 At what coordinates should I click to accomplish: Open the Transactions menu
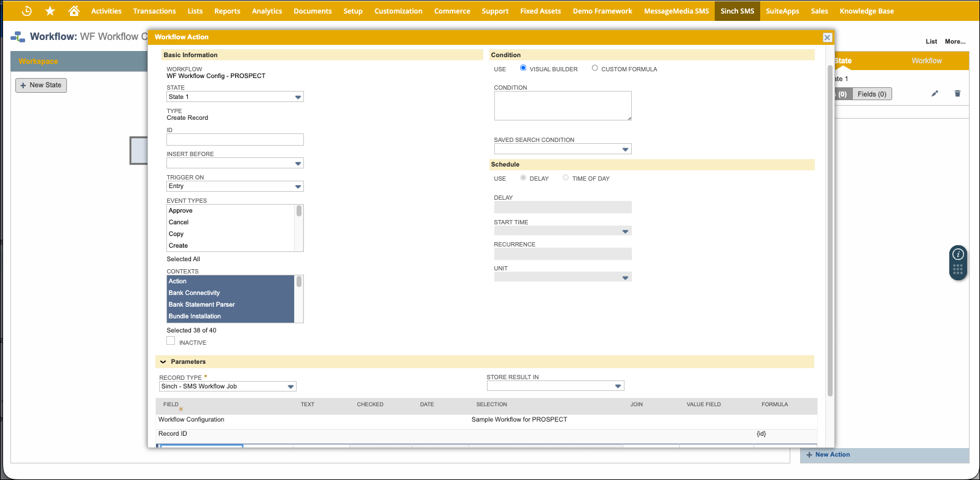click(x=154, y=11)
